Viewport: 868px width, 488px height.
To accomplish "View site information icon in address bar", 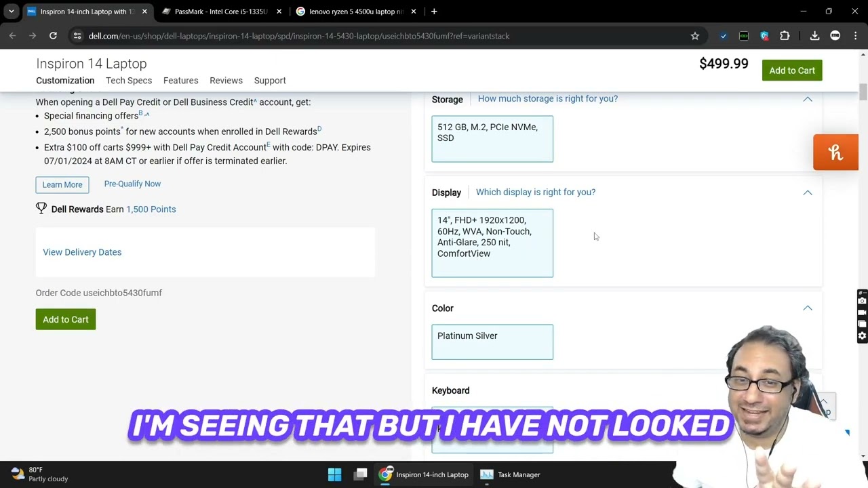I will tap(77, 36).
